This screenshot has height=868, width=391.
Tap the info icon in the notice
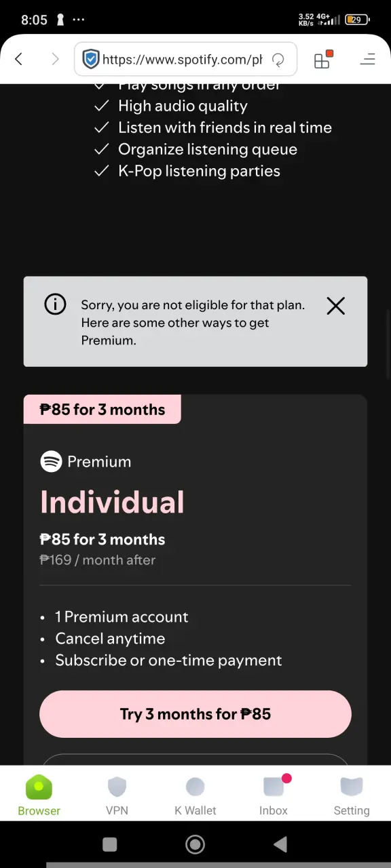(55, 304)
